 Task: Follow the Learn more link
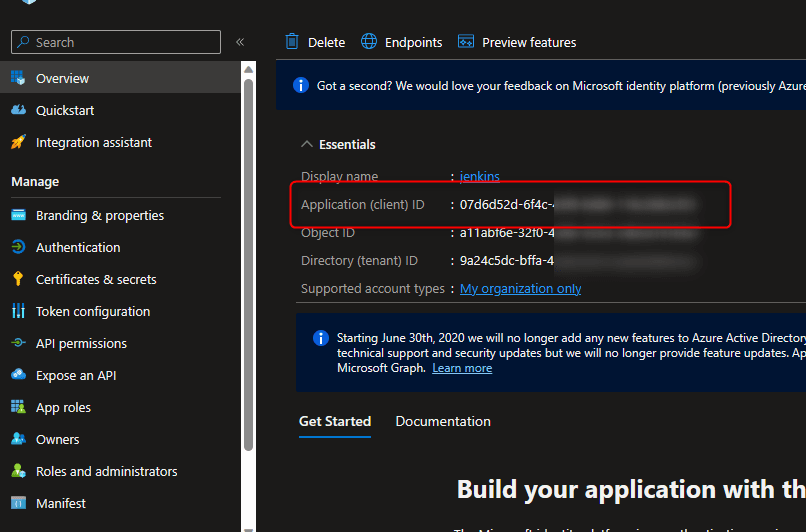click(x=462, y=368)
